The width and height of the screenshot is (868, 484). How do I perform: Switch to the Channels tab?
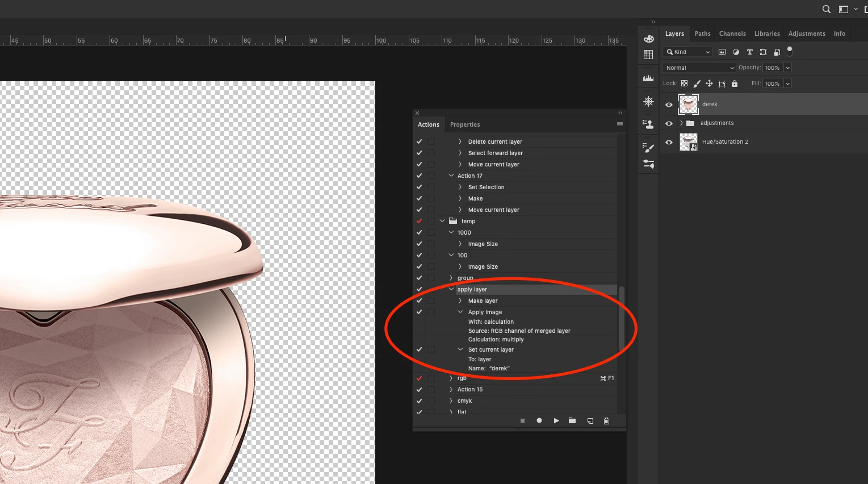732,34
